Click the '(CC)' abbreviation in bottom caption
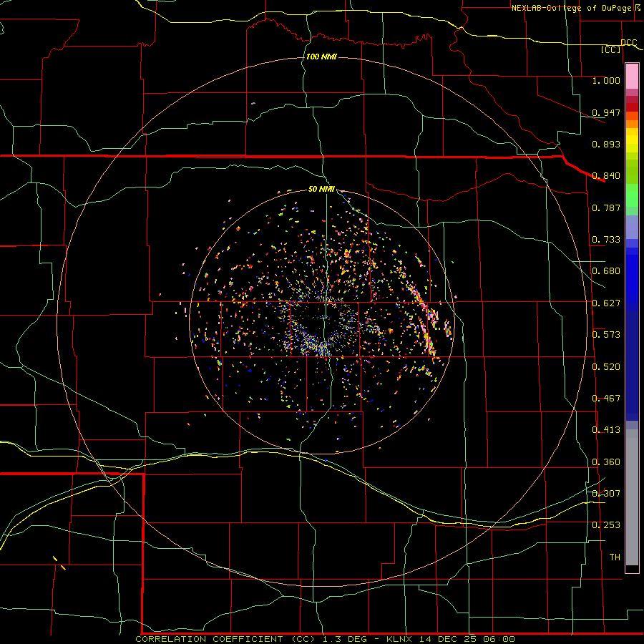644x644 pixels. coord(303,639)
